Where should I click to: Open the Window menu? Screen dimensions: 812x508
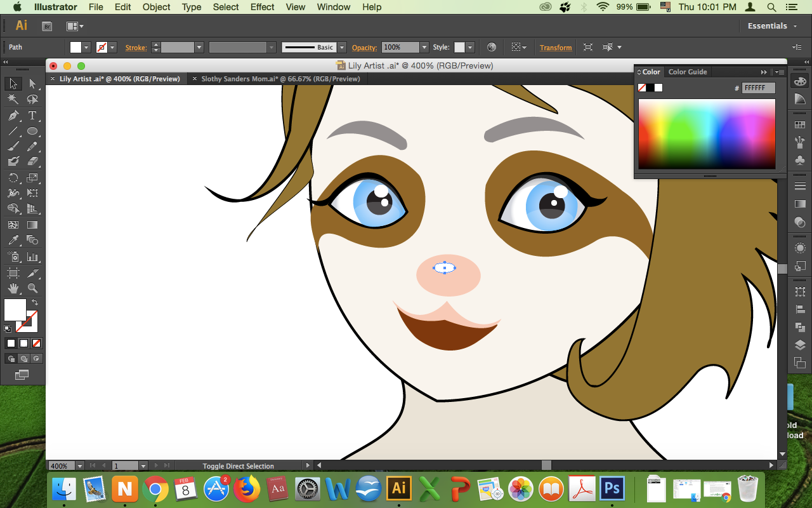[x=333, y=7]
